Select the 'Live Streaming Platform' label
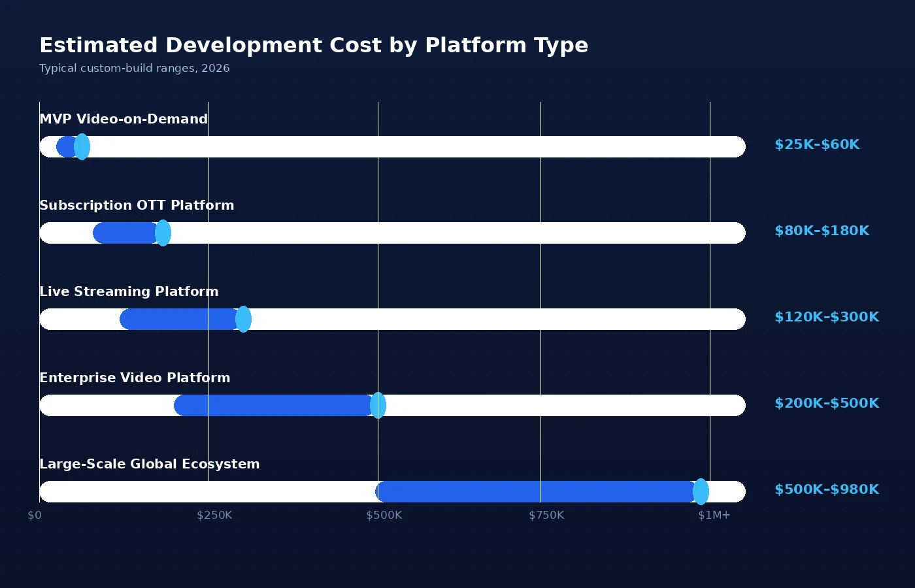Viewport: 915px width, 588px height. click(x=129, y=291)
